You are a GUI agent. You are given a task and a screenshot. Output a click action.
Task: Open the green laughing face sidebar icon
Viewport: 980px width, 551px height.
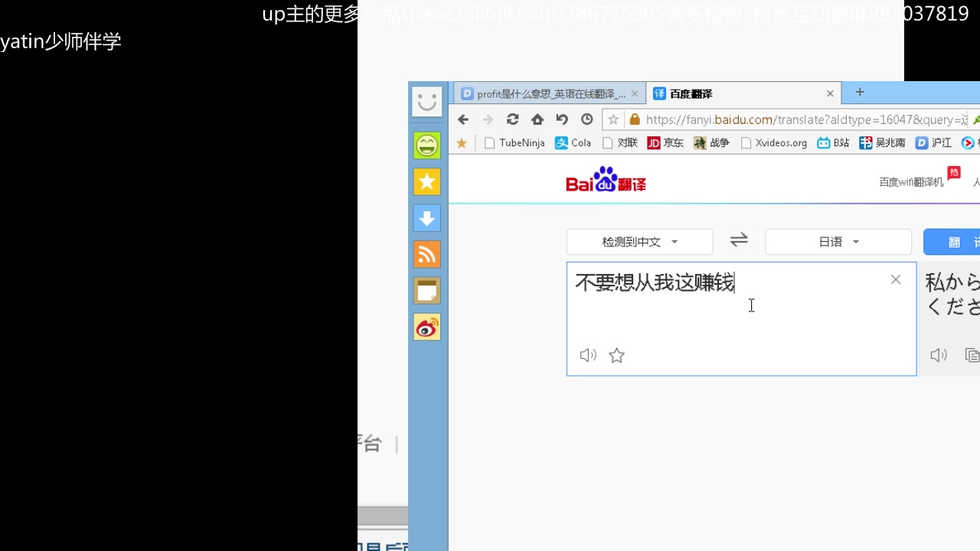[427, 145]
